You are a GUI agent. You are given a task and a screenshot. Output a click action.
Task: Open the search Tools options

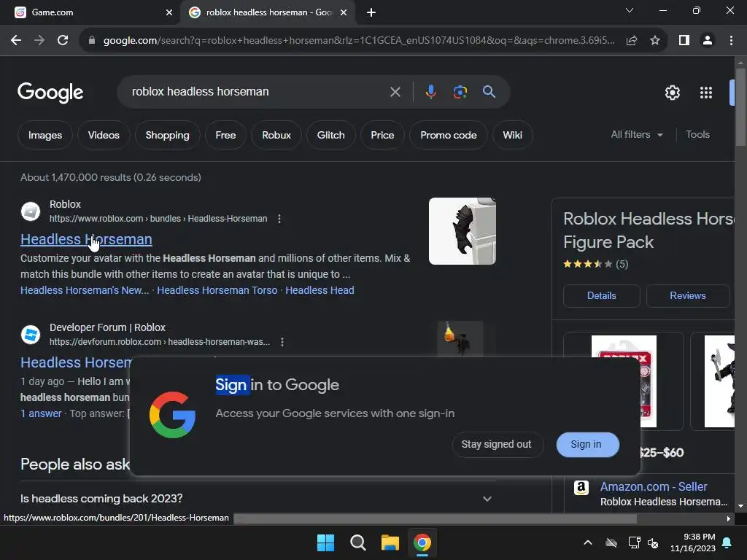697,135
